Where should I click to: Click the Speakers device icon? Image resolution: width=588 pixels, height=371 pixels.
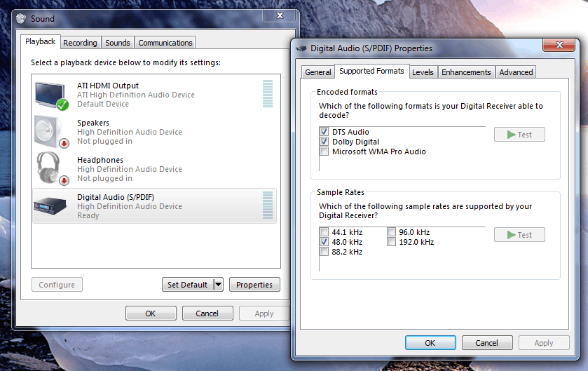51,132
